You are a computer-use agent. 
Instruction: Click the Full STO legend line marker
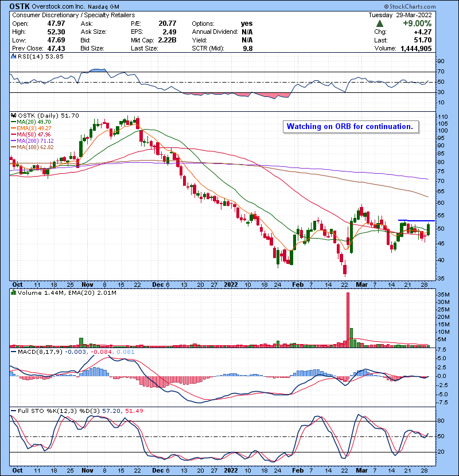[13, 411]
